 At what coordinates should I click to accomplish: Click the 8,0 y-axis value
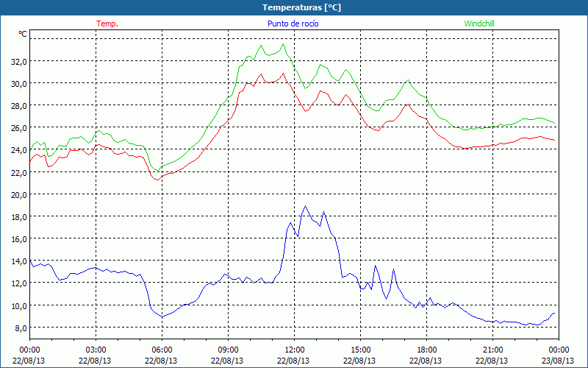(21, 328)
